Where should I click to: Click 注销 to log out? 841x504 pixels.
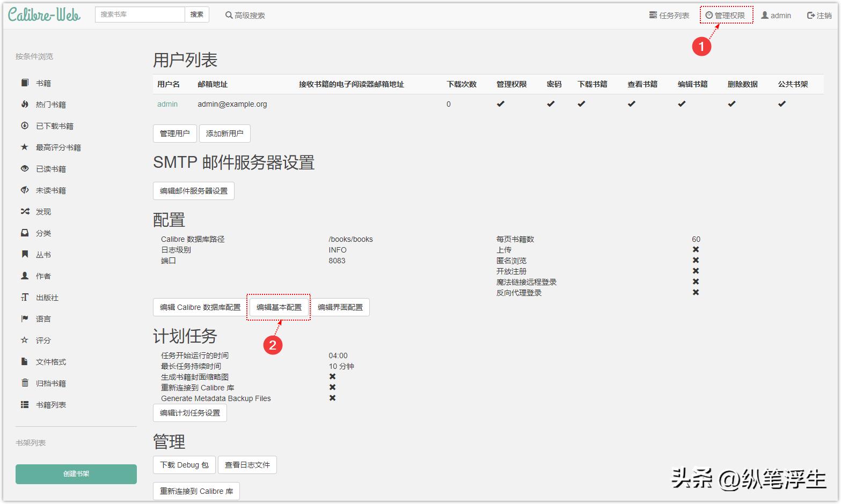pos(820,14)
